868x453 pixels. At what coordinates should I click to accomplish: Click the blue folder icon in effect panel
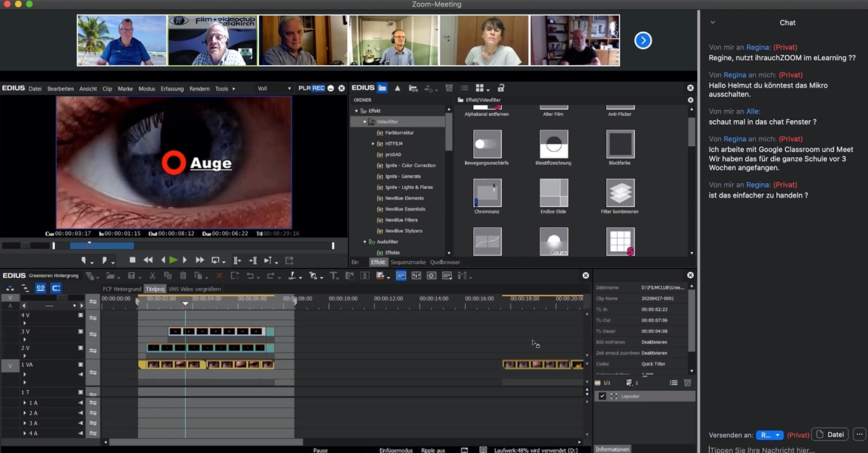pyautogui.click(x=382, y=88)
